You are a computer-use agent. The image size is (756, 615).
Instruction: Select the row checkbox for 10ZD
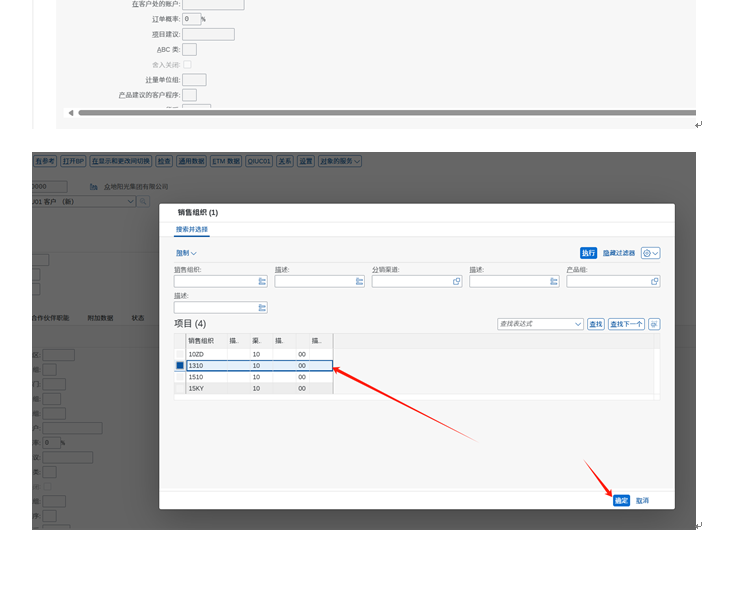coord(180,354)
